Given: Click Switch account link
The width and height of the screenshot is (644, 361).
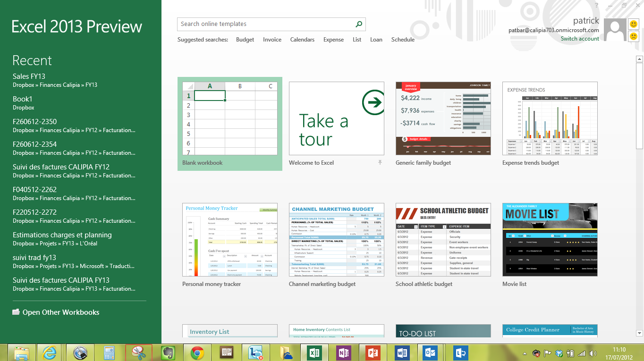Looking at the screenshot, I should pos(580,39).
